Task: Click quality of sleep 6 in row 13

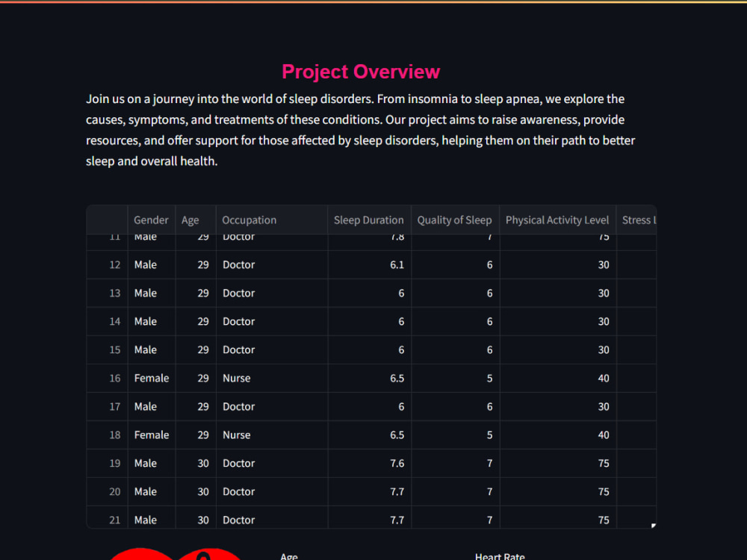Action: click(455, 293)
